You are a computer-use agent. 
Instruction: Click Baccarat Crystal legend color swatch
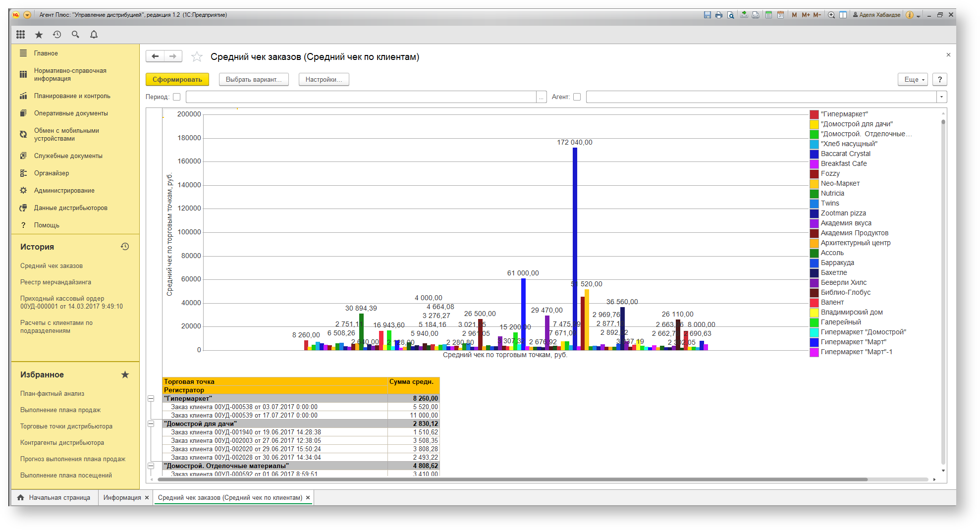pyautogui.click(x=814, y=154)
